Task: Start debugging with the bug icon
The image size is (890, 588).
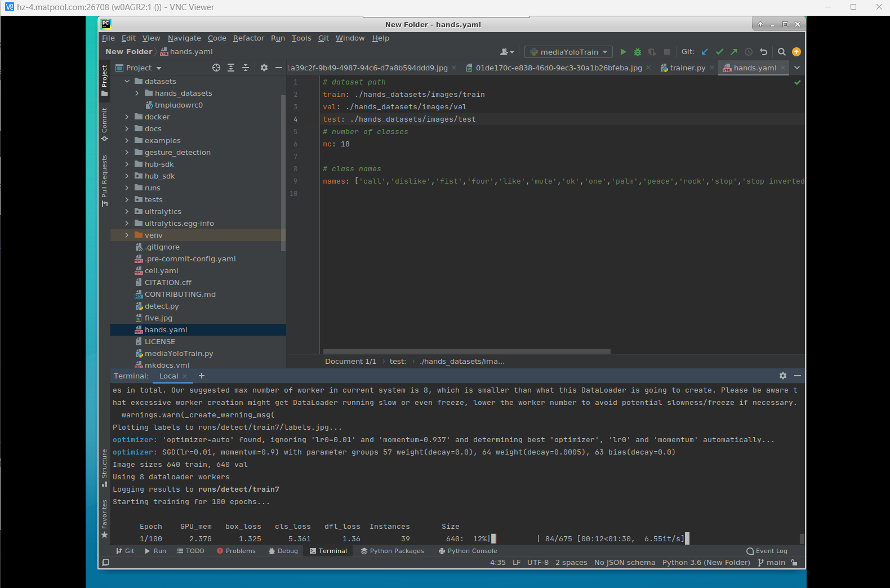Action: (638, 52)
